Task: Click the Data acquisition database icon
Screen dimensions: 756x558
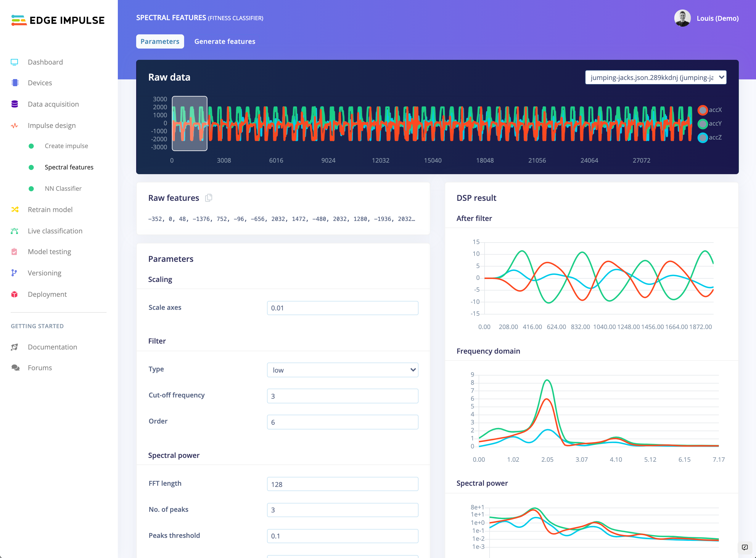Action: click(x=15, y=104)
